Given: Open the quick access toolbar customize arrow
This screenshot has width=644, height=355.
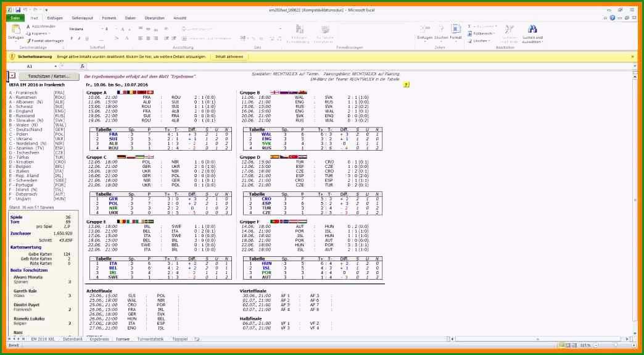Looking at the screenshot, I should 46,9.
